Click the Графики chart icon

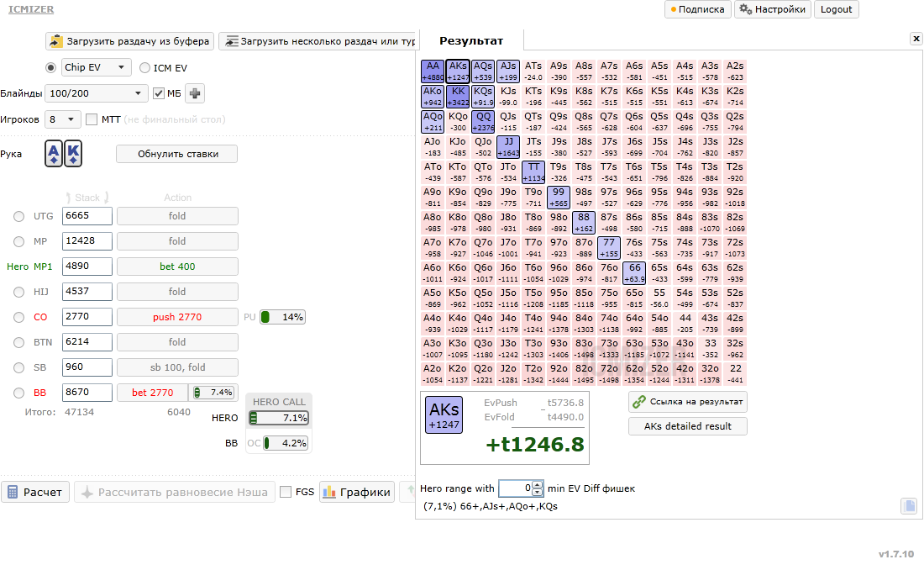point(329,492)
